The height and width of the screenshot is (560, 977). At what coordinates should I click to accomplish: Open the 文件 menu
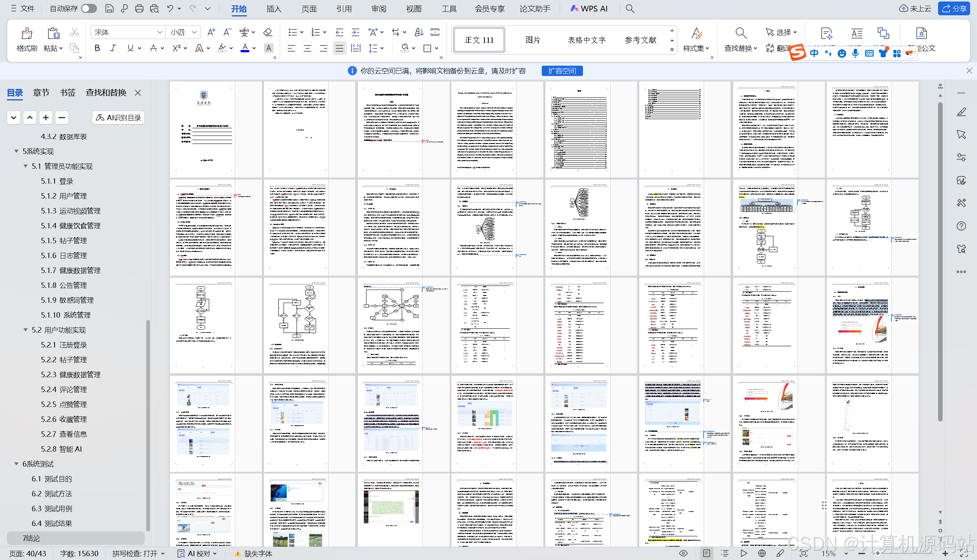click(23, 8)
